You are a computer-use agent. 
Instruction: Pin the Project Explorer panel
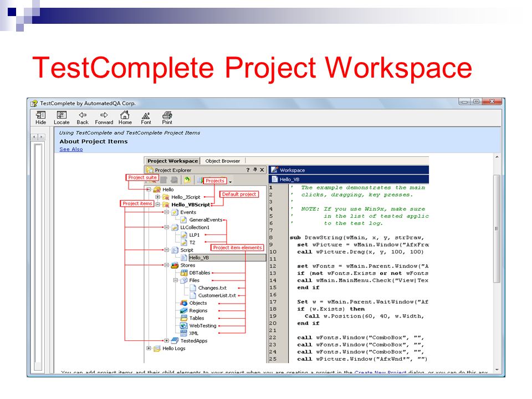(255, 170)
